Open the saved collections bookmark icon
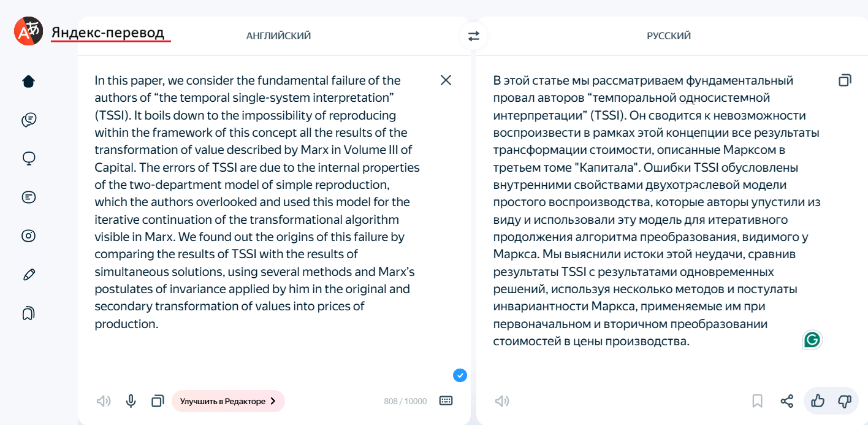 [x=29, y=313]
